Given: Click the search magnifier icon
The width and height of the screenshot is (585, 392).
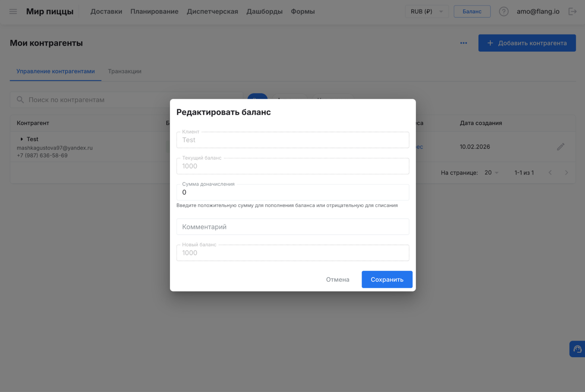Looking at the screenshot, I should [20, 100].
